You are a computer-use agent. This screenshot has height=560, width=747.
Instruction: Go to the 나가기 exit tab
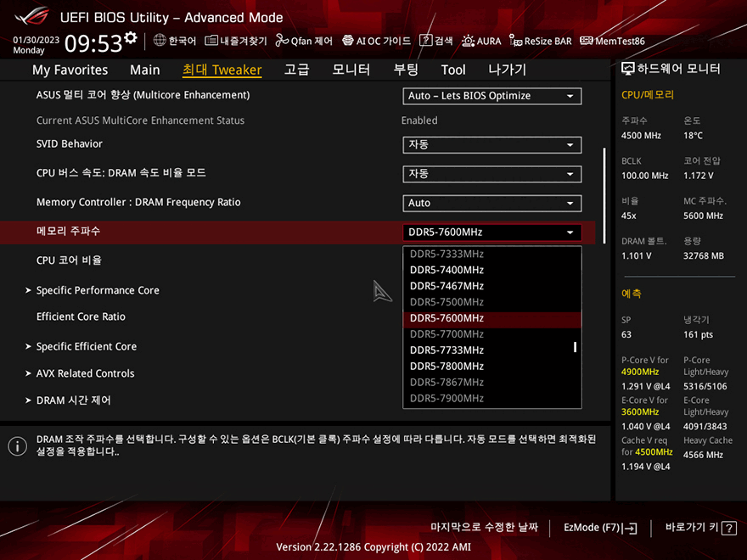click(x=508, y=70)
